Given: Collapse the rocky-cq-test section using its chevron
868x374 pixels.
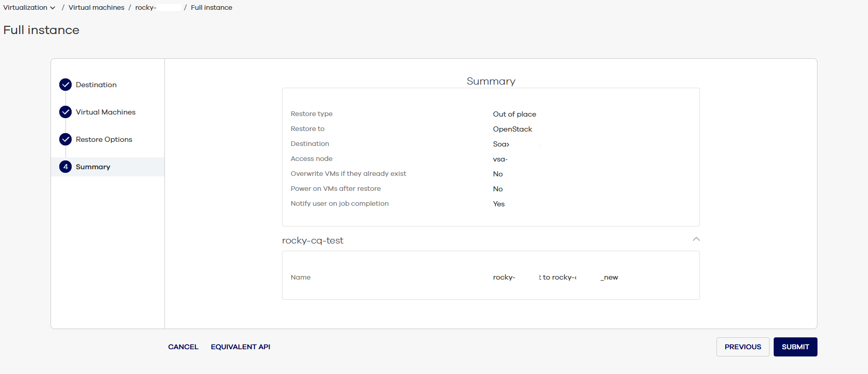Looking at the screenshot, I should pos(696,239).
